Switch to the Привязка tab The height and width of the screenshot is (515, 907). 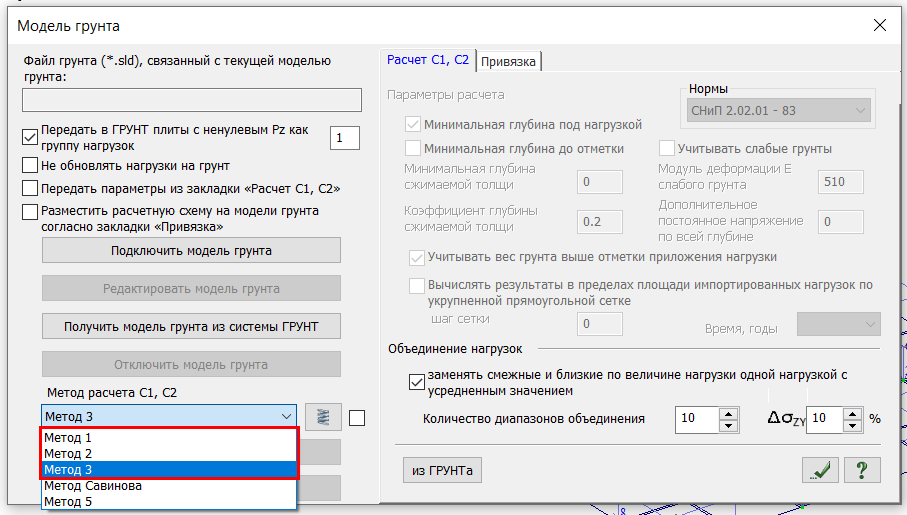coord(509,62)
